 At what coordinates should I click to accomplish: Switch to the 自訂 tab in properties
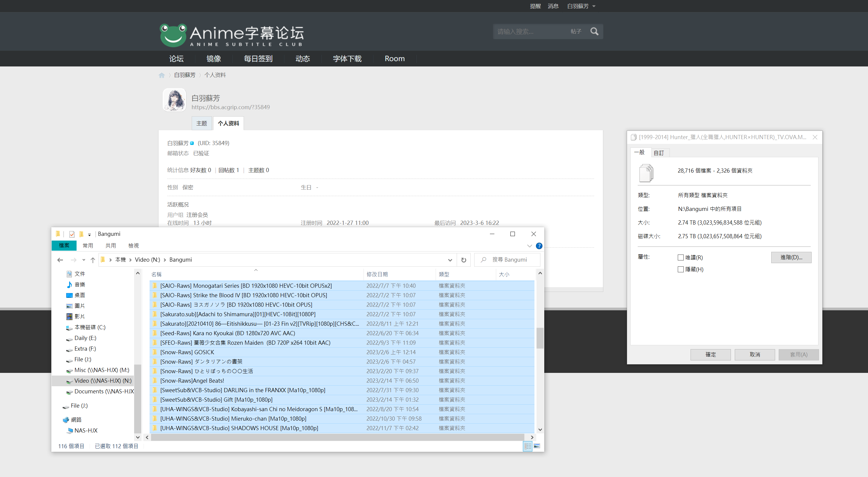click(x=659, y=153)
